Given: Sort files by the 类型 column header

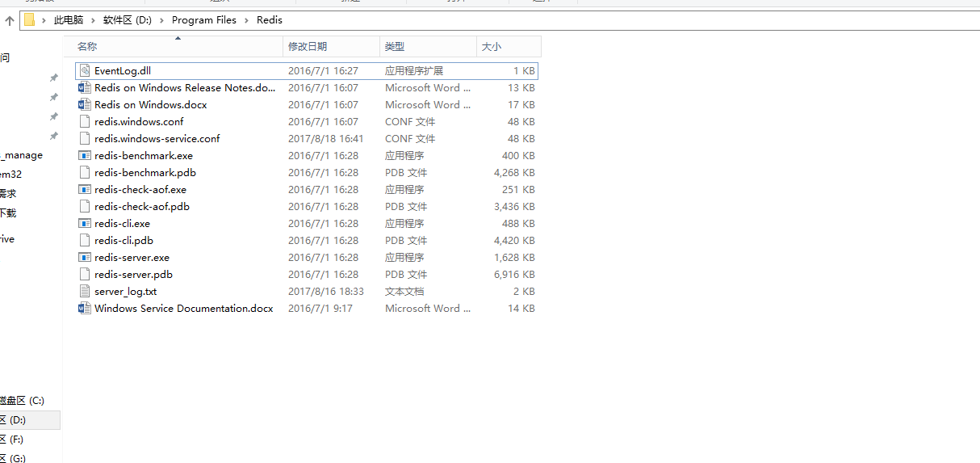Looking at the screenshot, I should coord(428,47).
